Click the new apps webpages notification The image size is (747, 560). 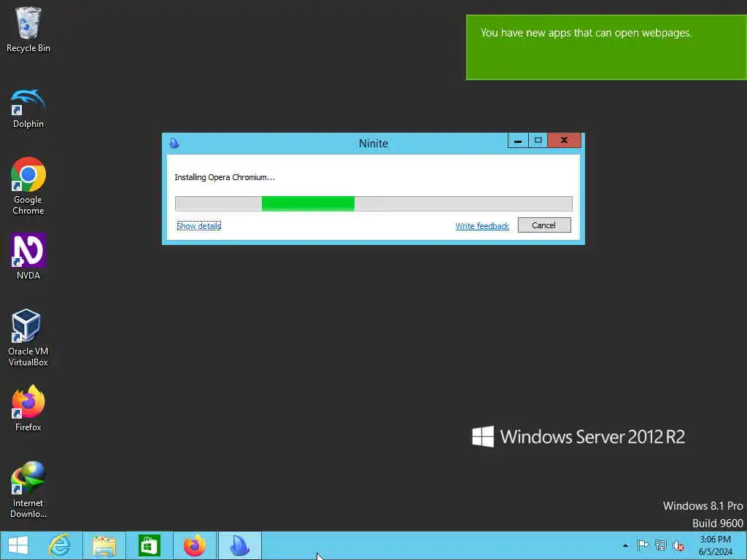pyautogui.click(x=606, y=47)
